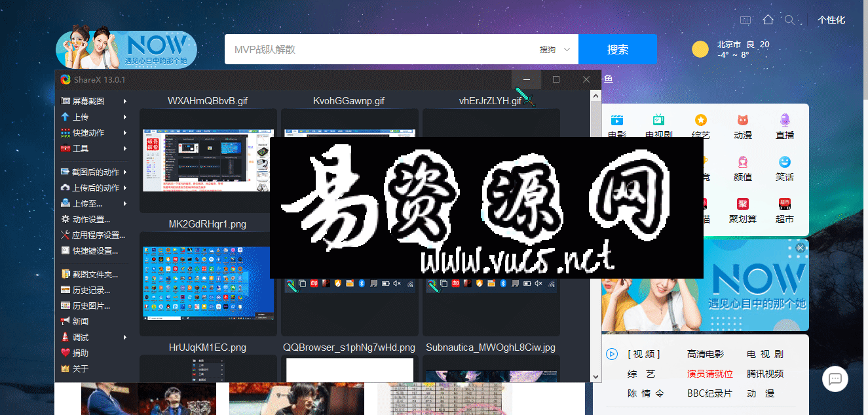The height and width of the screenshot is (415, 868).
Task: Open 高清电影 link
Action: point(706,354)
